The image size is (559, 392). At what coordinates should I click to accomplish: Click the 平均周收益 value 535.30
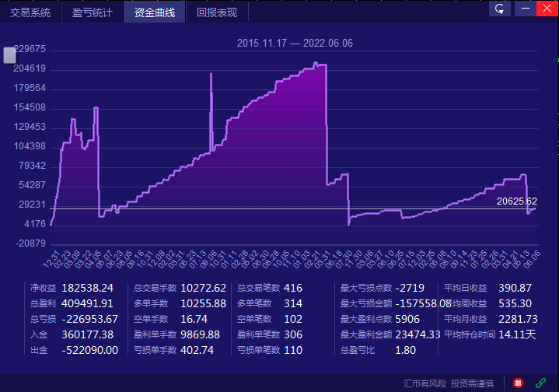[x=515, y=303]
